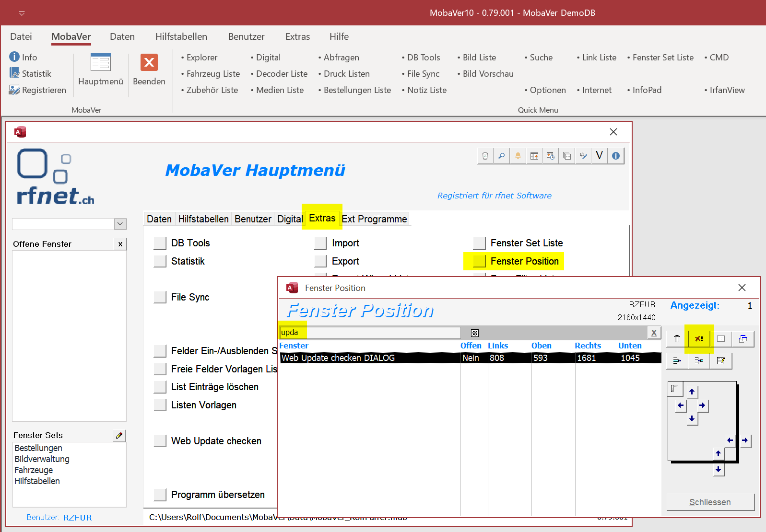Click the Schliessen button
The height and width of the screenshot is (532, 766).
tap(710, 502)
